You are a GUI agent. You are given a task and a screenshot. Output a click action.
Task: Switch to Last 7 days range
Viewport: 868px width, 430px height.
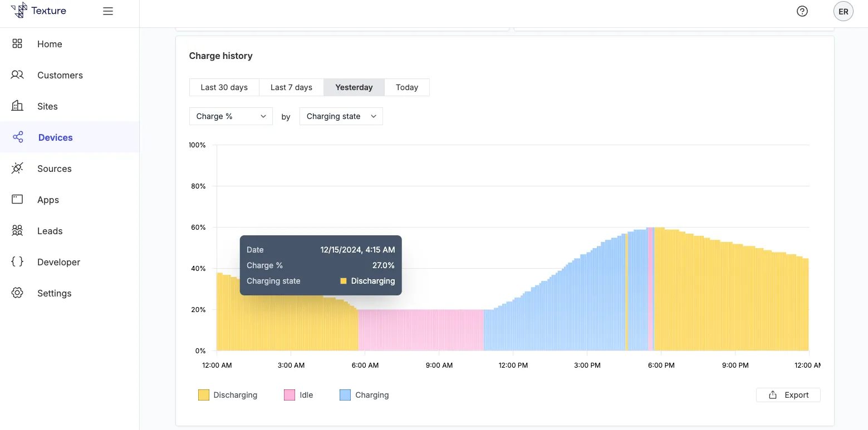[x=291, y=87]
